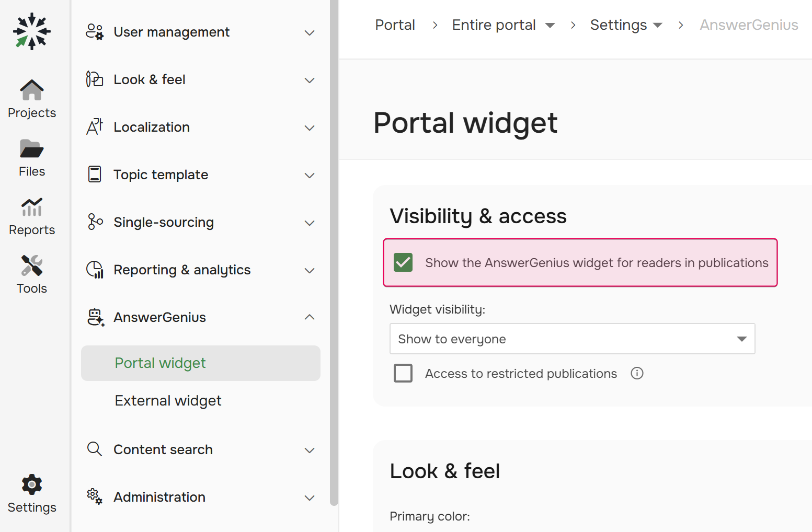Image resolution: width=812 pixels, height=532 pixels.
Task: Select the AnswerGenius robot icon
Action: click(95, 317)
